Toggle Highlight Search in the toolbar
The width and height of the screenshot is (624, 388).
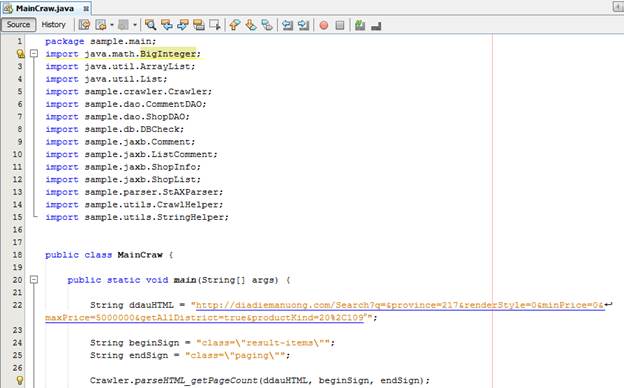[x=199, y=25]
